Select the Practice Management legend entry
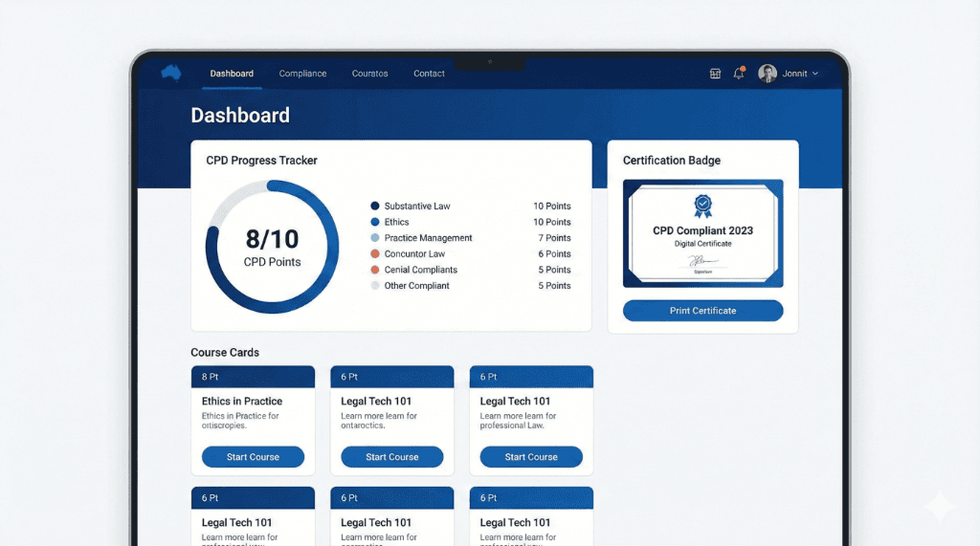 (428, 238)
